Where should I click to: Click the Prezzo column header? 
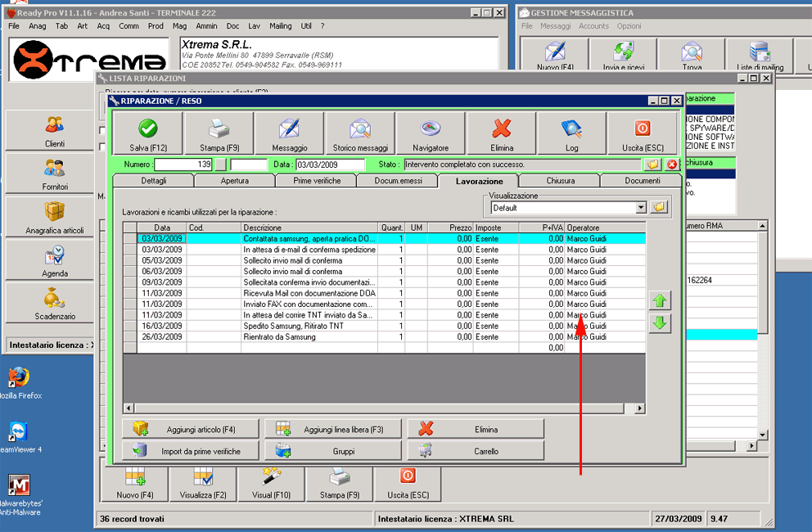[450, 228]
